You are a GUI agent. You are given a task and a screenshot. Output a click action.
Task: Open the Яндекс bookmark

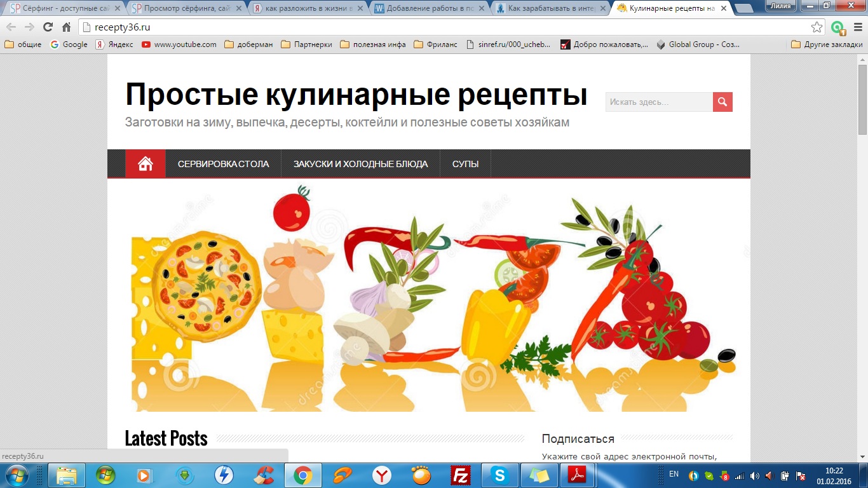tap(114, 44)
